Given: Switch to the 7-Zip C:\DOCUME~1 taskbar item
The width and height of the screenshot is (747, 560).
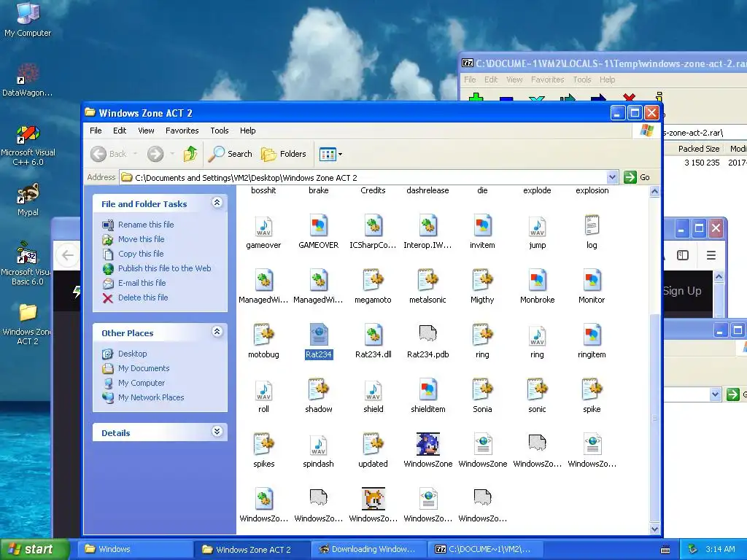Looking at the screenshot, I should click(485, 550).
